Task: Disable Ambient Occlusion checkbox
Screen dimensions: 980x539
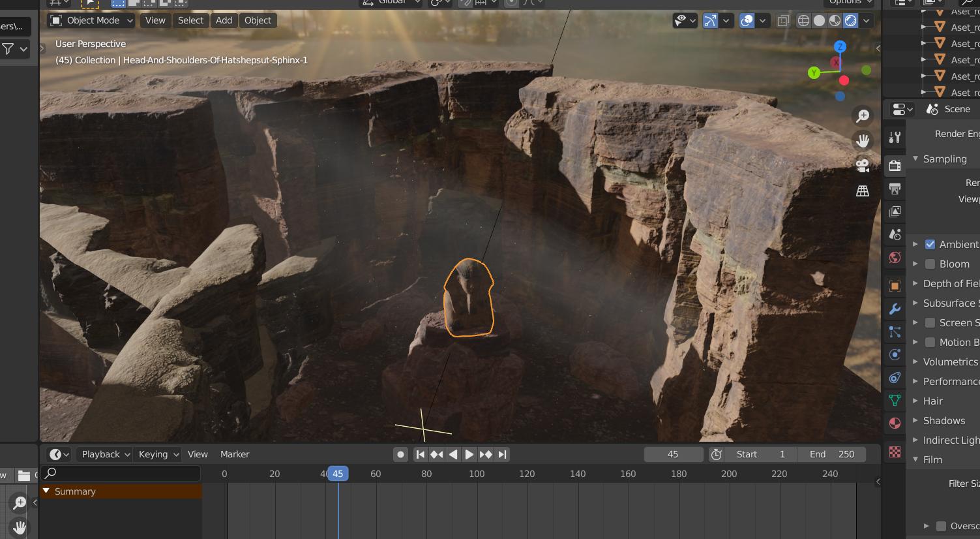Action: click(930, 244)
